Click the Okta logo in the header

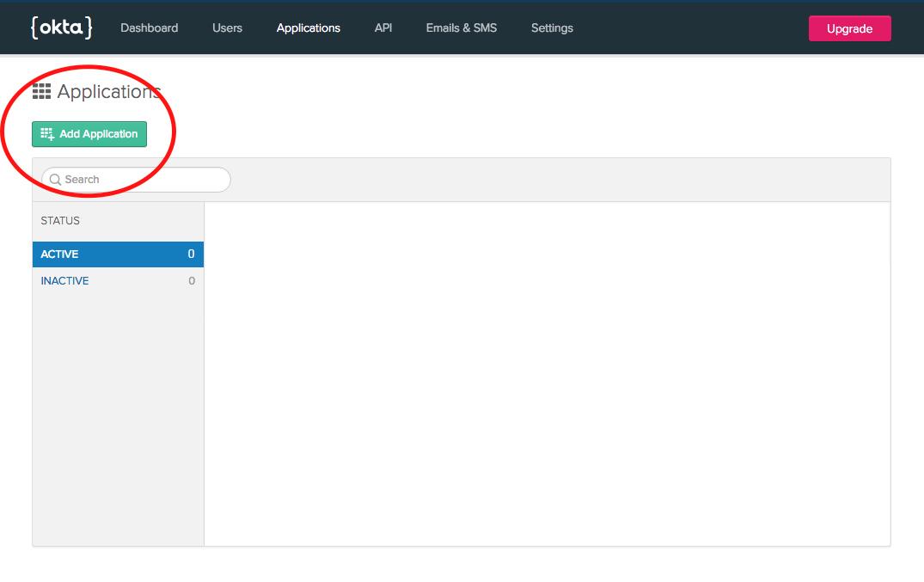(x=61, y=28)
